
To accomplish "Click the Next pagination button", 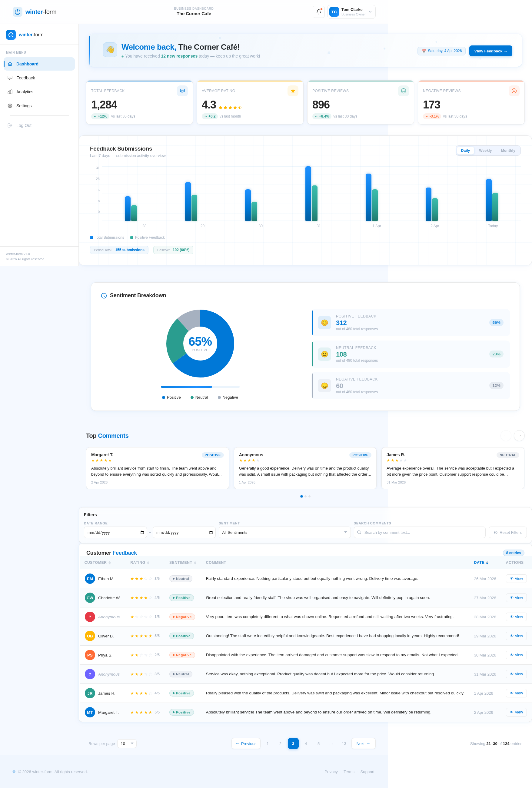I will click(363, 743).
